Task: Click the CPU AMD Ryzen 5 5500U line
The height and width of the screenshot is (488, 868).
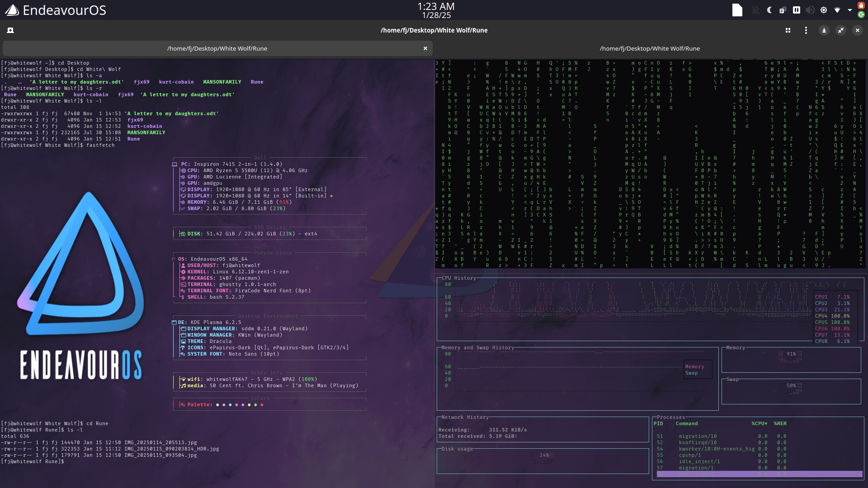Action: coord(244,170)
